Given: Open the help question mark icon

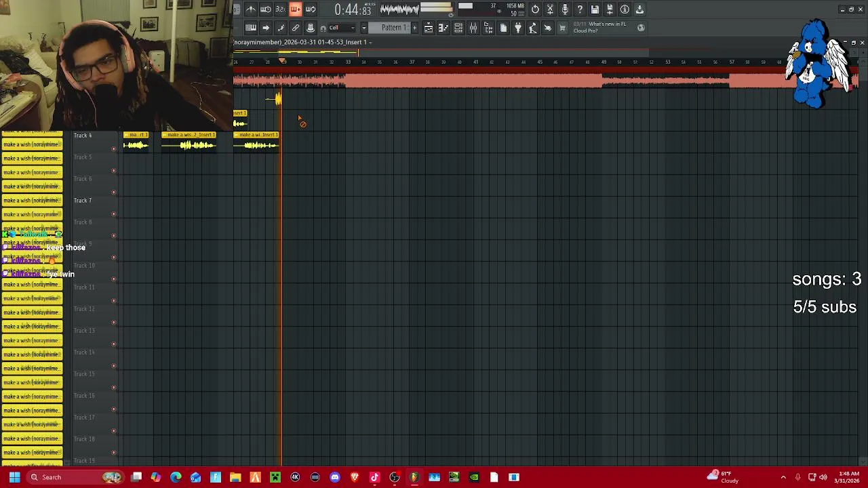Looking at the screenshot, I should tap(580, 9).
